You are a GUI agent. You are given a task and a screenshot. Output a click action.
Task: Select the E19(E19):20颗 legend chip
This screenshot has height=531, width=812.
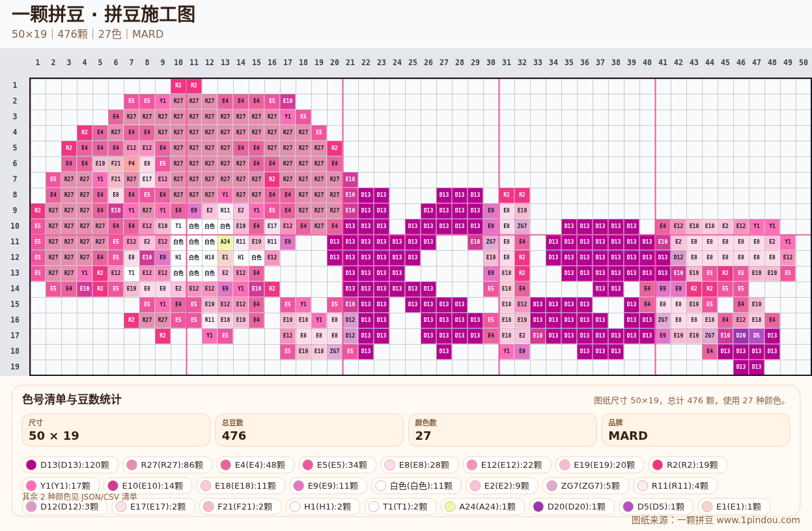point(600,465)
